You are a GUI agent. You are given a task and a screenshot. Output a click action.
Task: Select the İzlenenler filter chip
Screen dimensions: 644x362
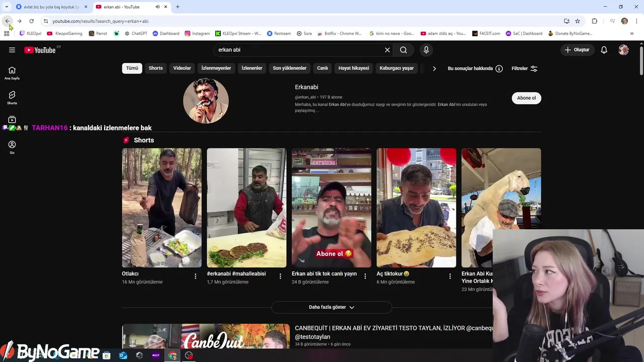(x=252, y=68)
